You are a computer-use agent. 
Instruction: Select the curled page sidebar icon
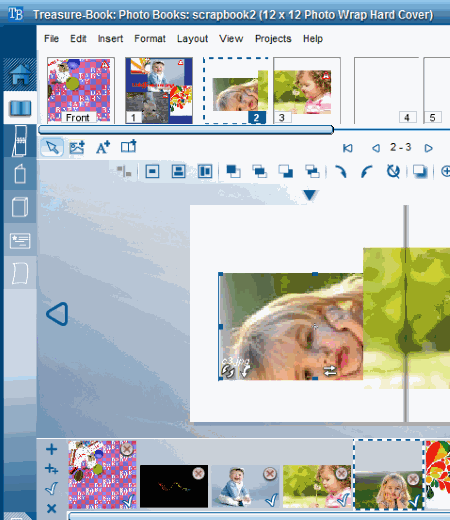click(x=20, y=273)
